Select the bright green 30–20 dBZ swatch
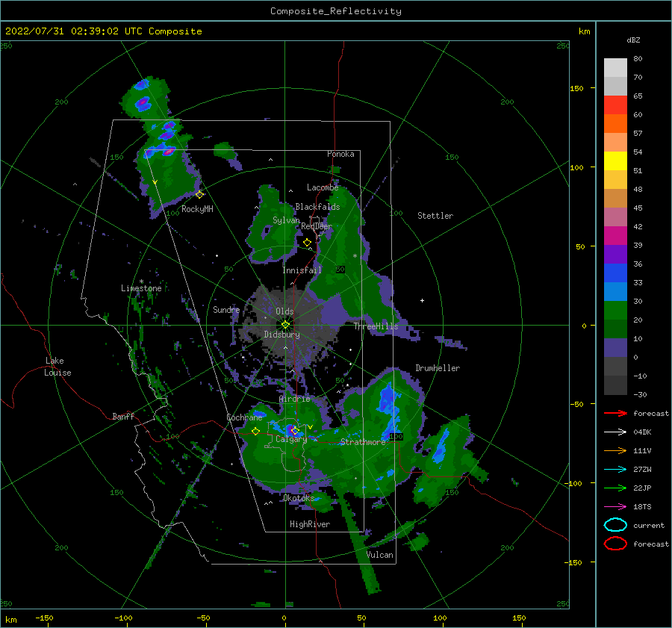672x628 pixels. click(x=615, y=311)
